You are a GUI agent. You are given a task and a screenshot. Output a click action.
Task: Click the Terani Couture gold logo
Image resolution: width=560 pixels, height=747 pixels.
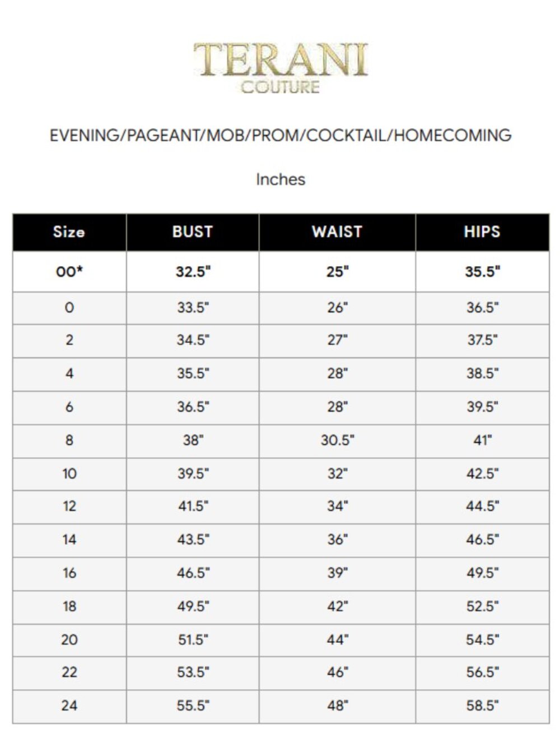pos(280,67)
